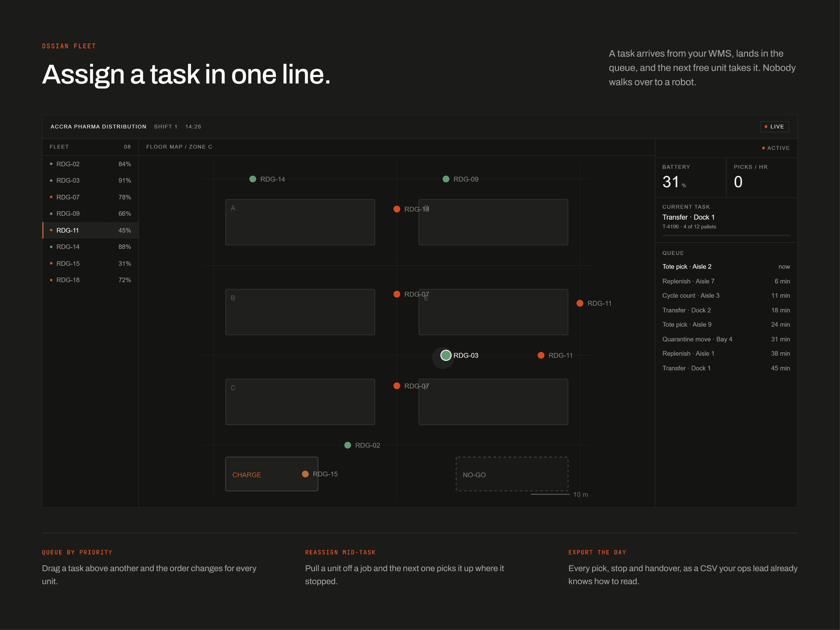Click the FLEET panel header
The image size is (840, 630).
coord(91,147)
